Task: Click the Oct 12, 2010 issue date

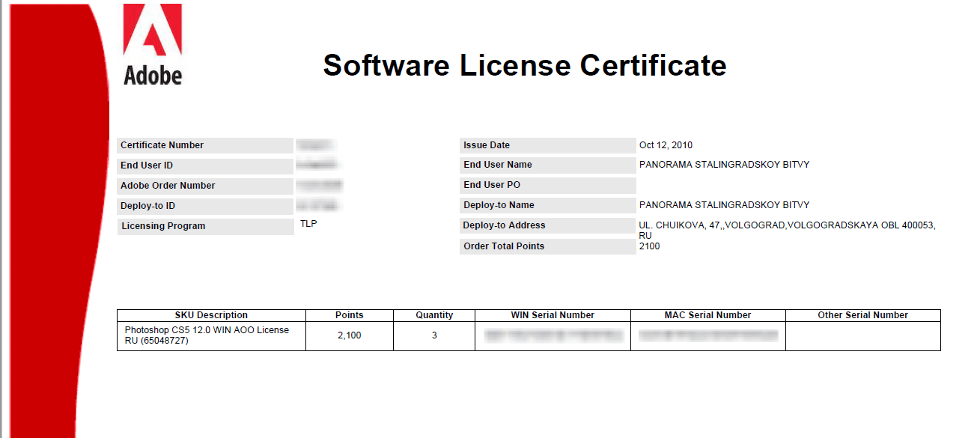Action: 666,145
